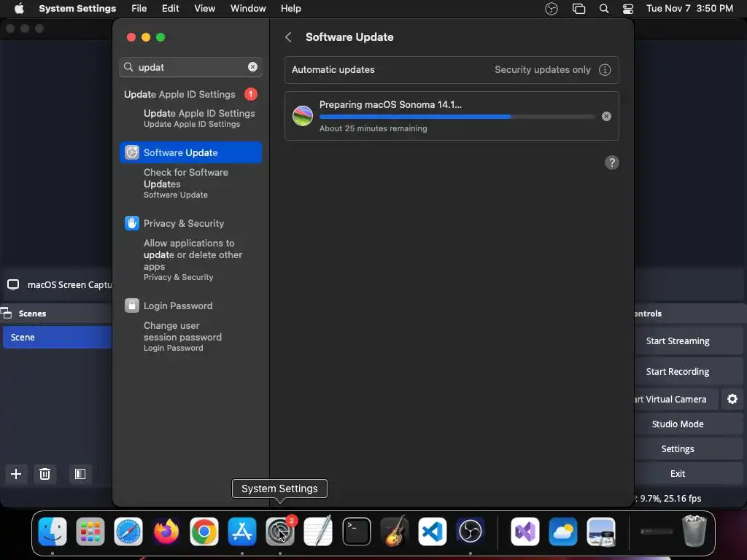Open the File menu
This screenshot has width=747, height=560.
click(x=139, y=9)
